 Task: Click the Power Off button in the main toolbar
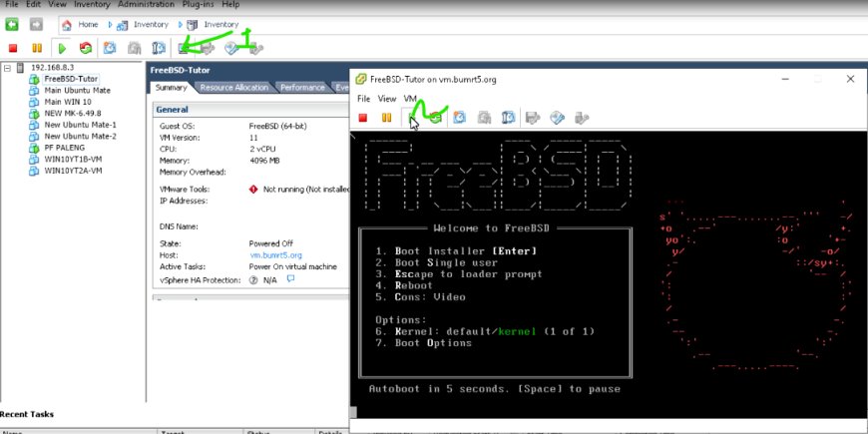coord(13,49)
